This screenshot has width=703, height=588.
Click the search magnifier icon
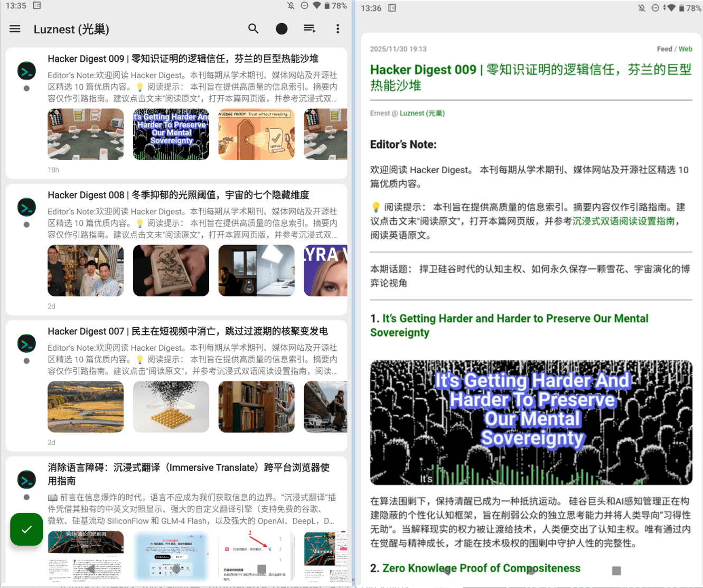point(254,29)
